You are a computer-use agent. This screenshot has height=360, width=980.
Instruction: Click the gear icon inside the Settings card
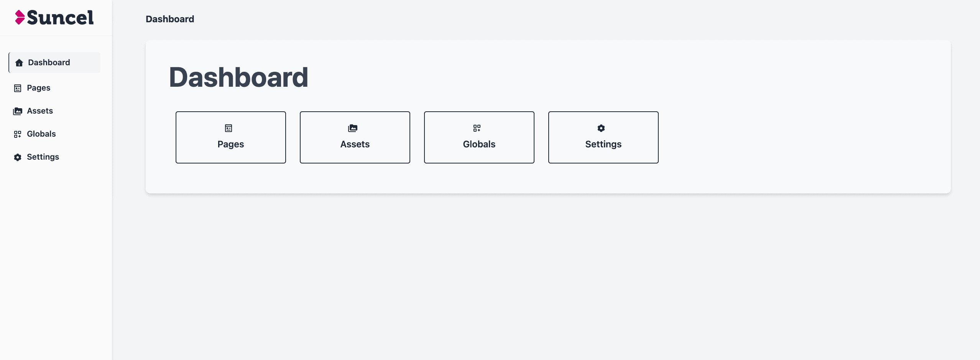click(601, 128)
